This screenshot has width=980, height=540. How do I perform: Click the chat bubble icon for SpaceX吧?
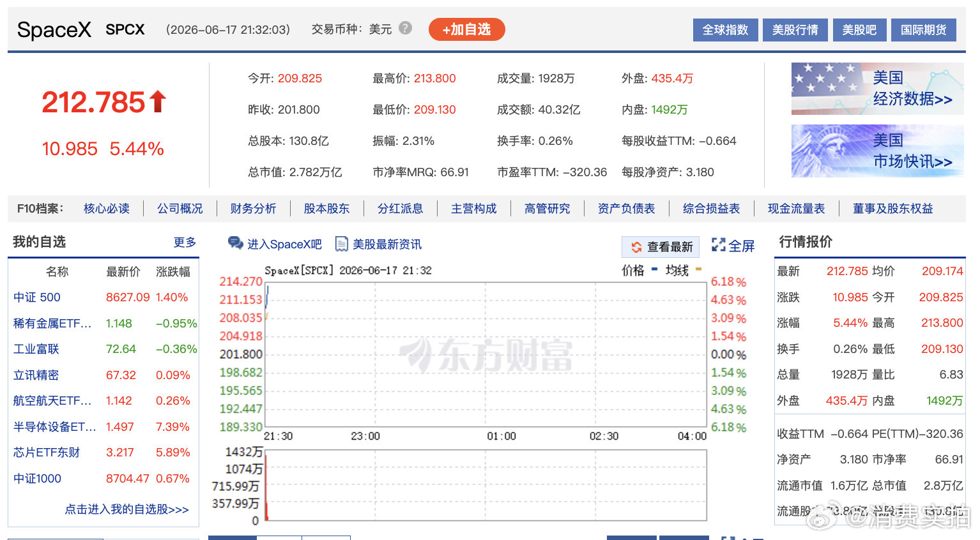pos(236,244)
